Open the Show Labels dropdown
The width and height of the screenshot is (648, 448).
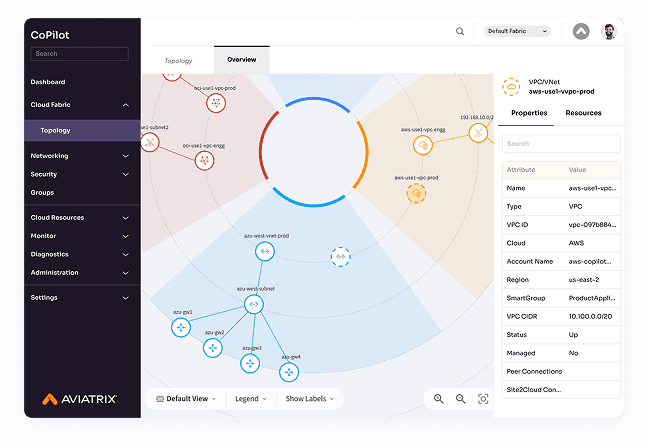click(310, 398)
